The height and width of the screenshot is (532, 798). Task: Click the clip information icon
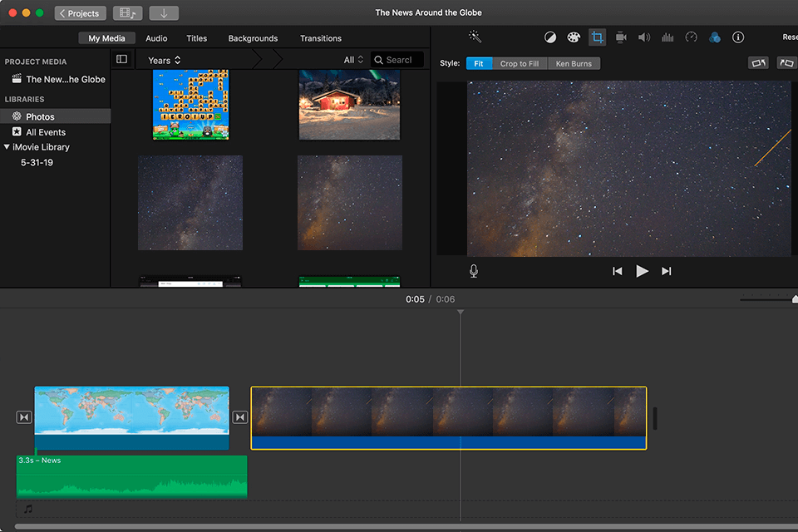tap(737, 37)
